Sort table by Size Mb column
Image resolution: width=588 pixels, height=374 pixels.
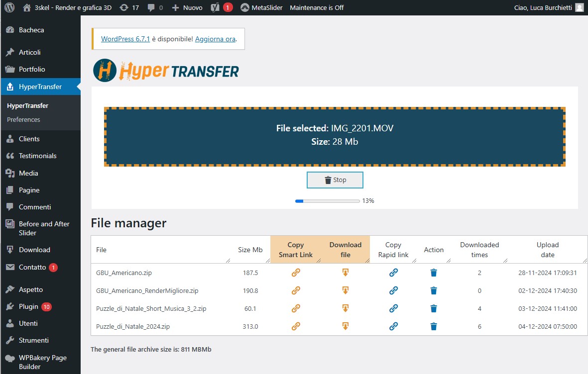click(x=250, y=250)
